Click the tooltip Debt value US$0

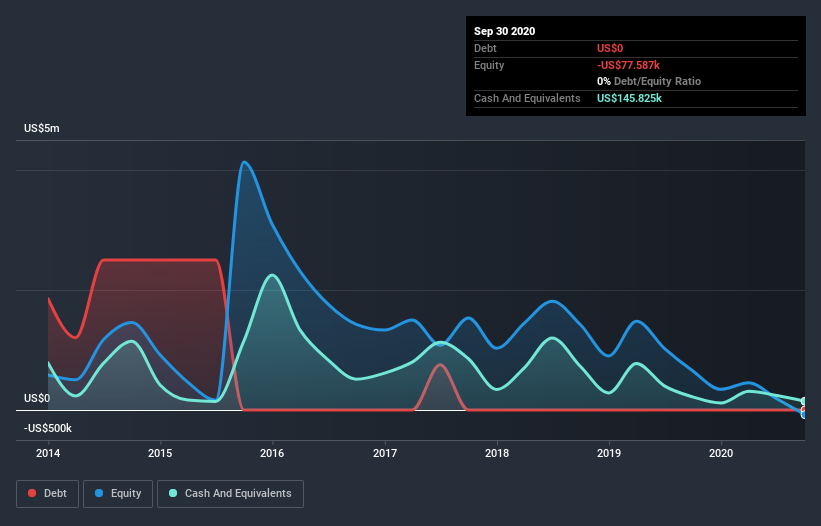click(610, 48)
